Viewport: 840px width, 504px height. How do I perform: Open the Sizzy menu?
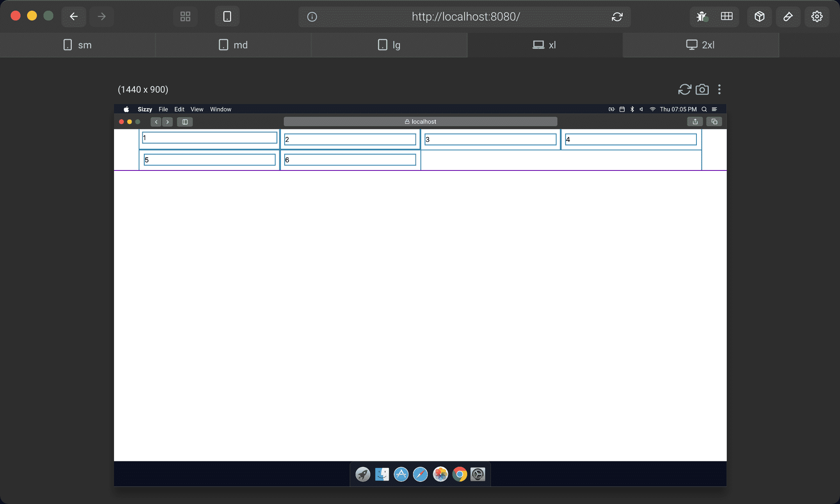tap(145, 109)
